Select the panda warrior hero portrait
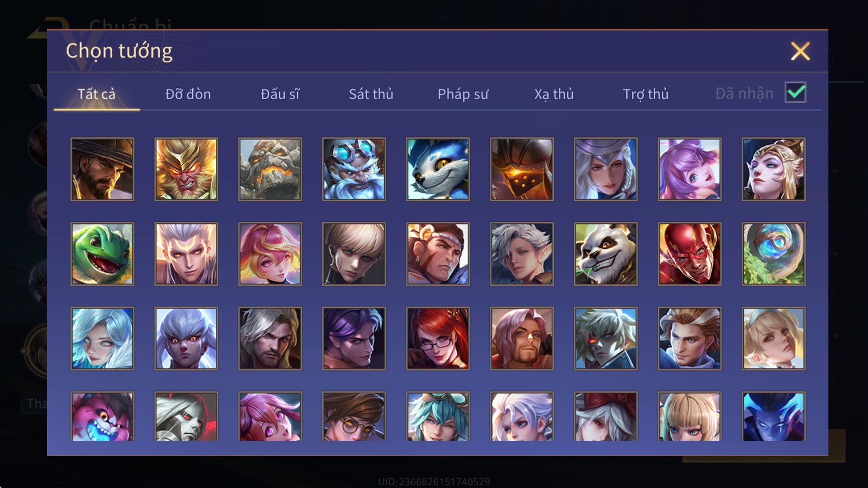Image resolution: width=868 pixels, height=488 pixels. point(606,254)
